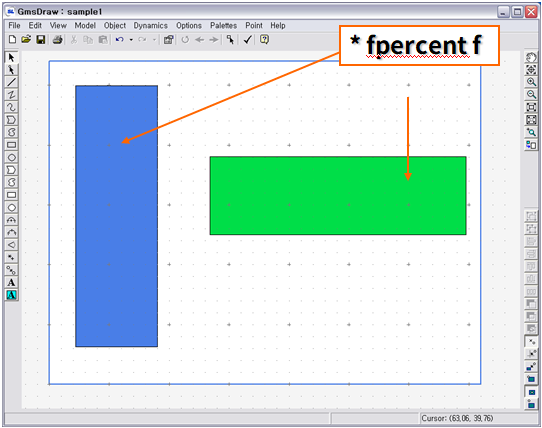Open the Dynamics menu

150,26
